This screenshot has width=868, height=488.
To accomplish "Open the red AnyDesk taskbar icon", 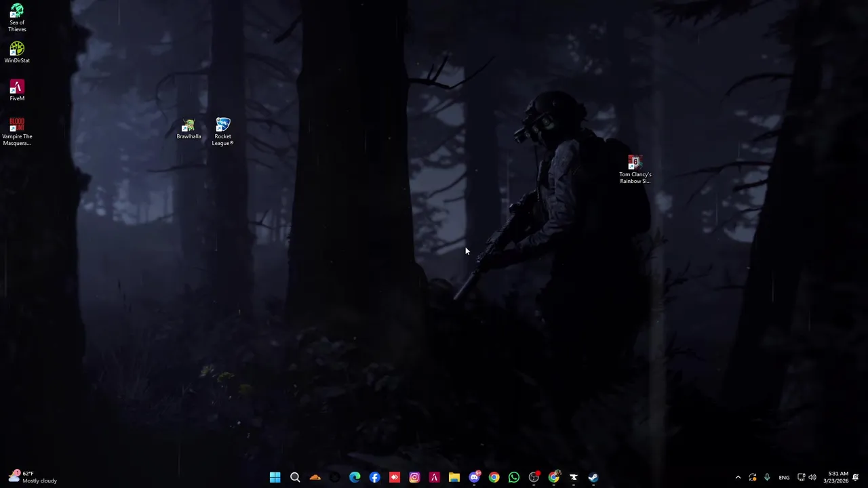I will tap(394, 477).
